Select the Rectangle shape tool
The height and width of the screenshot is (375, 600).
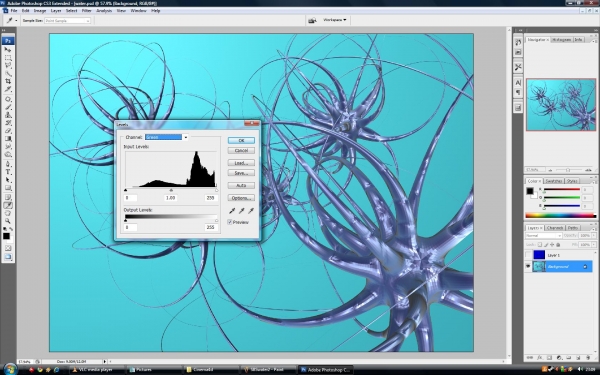[x=8, y=188]
